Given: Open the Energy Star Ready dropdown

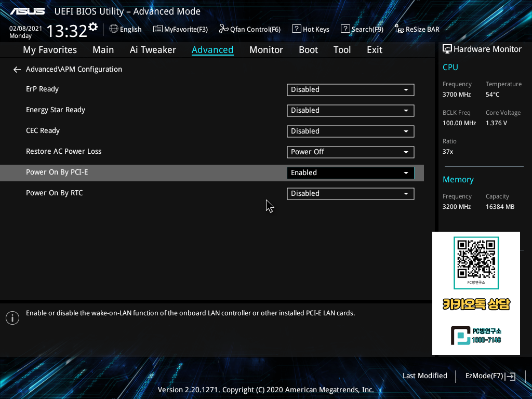Looking at the screenshot, I should click(x=351, y=111).
